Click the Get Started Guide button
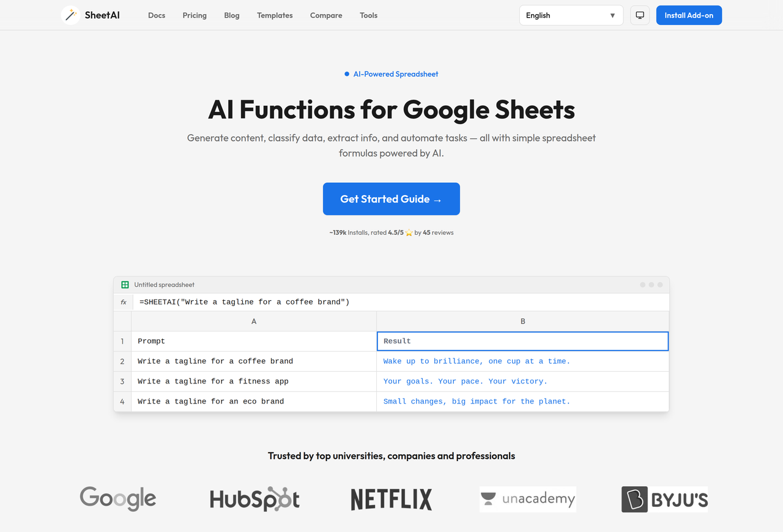 pyautogui.click(x=391, y=199)
